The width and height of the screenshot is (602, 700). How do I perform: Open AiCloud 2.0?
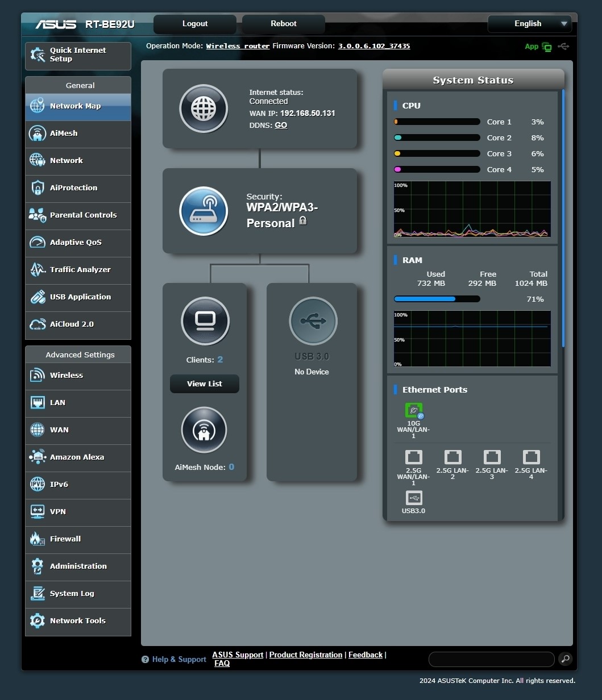click(78, 325)
